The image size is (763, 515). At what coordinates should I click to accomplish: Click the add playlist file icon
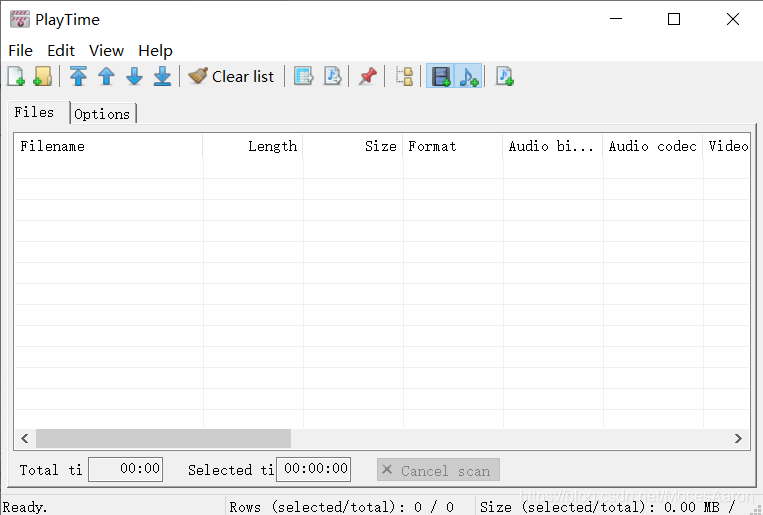pos(505,76)
